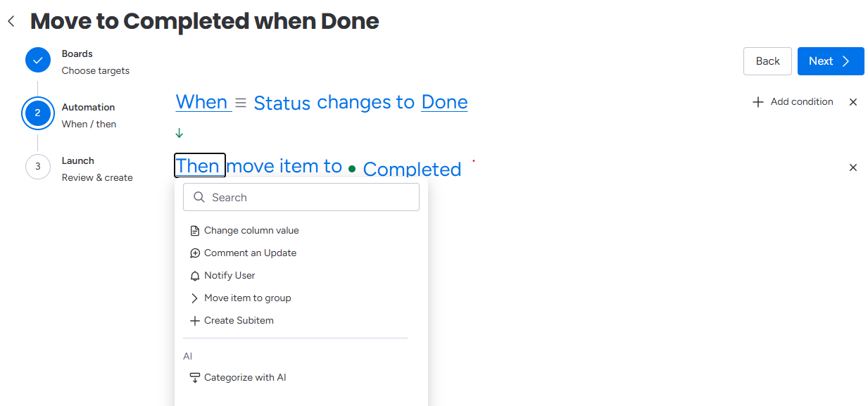Open the Done status value dropdown

click(x=444, y=102)
